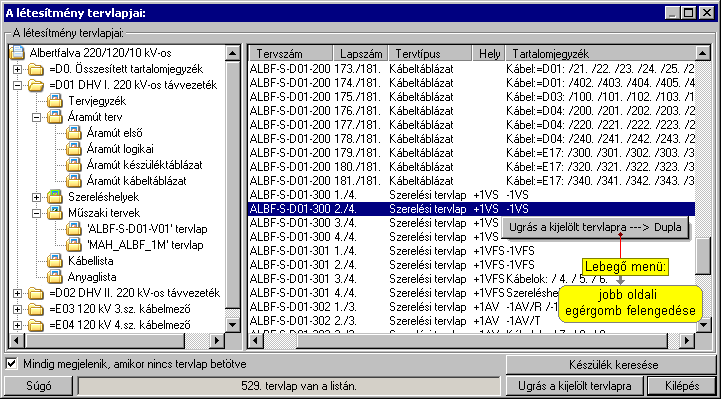Select row ALBF-S-D01-301 1./4. Szerelési tervlap
The width and height of the screenshot is (721, 399).
click(471, 251)
